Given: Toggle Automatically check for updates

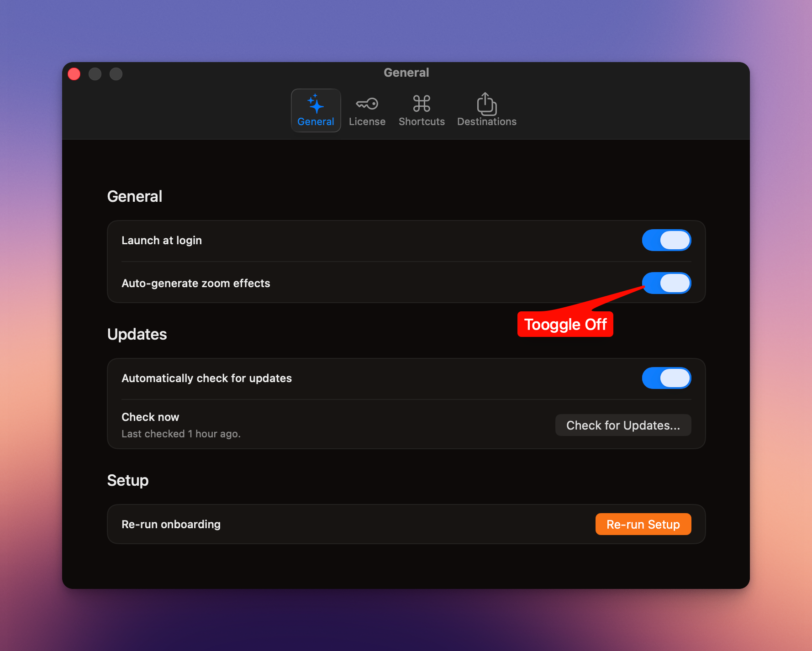Looking at the screenshot, I should click(666, 378).
